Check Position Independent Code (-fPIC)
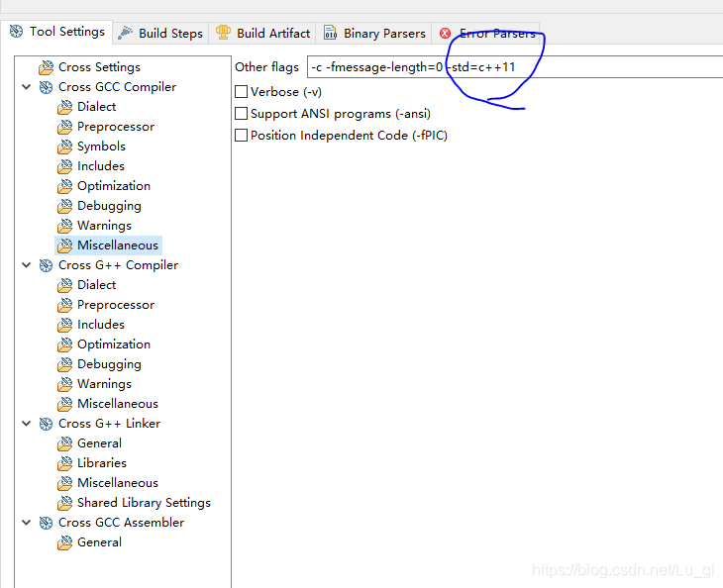 point(241,135)
